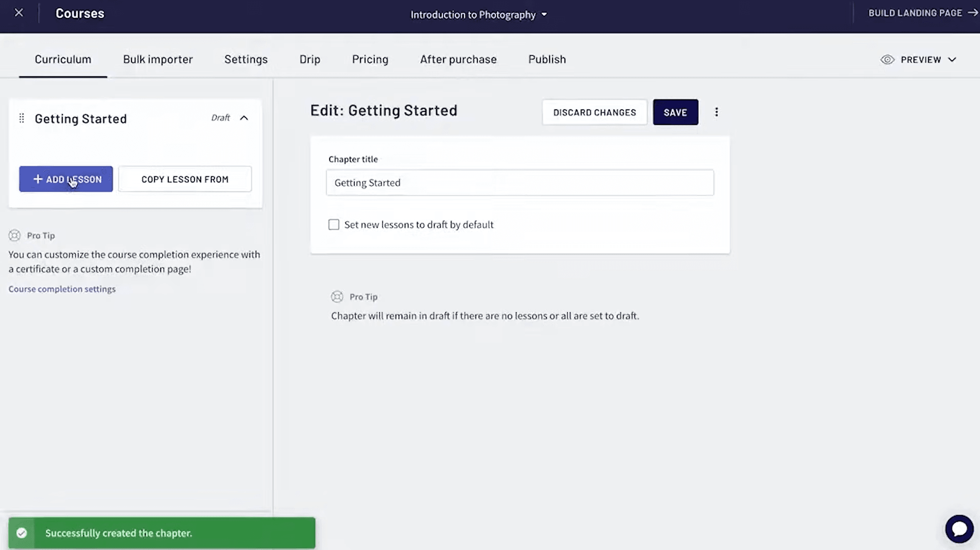The image size is (980, 550).
Task: Open the three-dot menu next to Save
Action: tap(716, 112)
